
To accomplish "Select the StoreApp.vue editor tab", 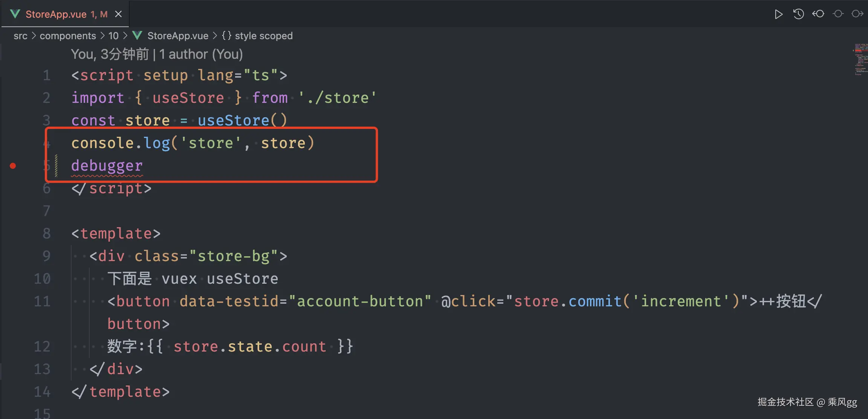I will click(x=56, y=14).
